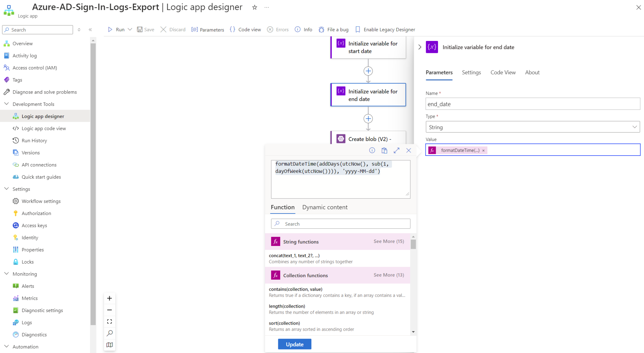Add step below end date variable
Viewport: 644px width, 353px height.
[x=368, y=119]
